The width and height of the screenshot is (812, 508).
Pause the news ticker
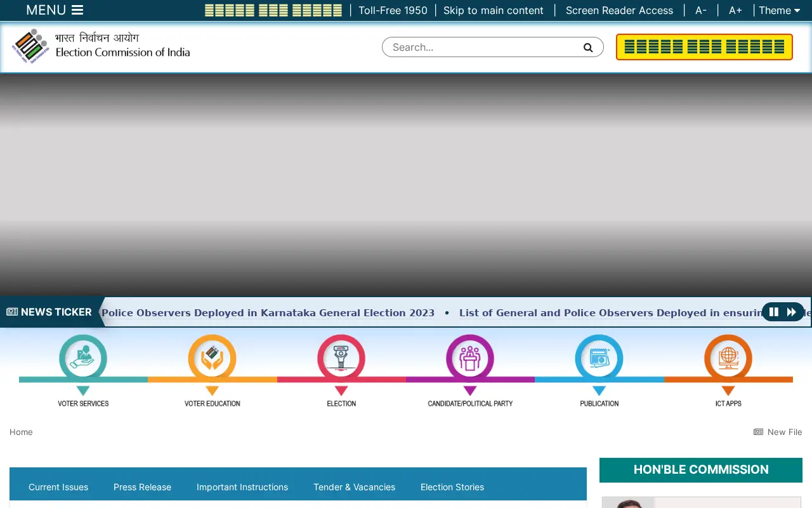[x=774, y=312]
